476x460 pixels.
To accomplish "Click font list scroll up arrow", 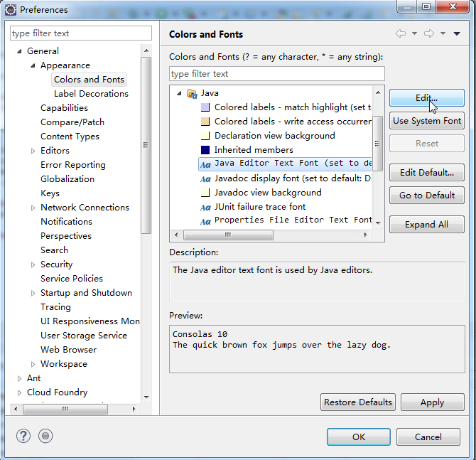I will 378,92.
